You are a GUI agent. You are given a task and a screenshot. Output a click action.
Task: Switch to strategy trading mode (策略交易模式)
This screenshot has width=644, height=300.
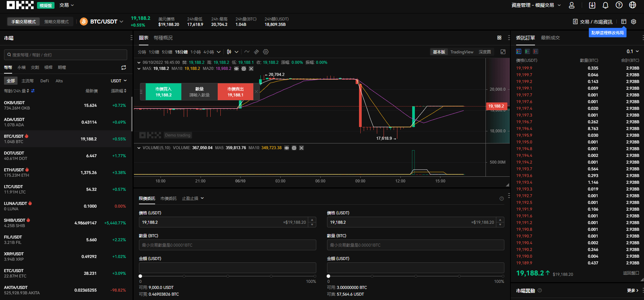57,22
